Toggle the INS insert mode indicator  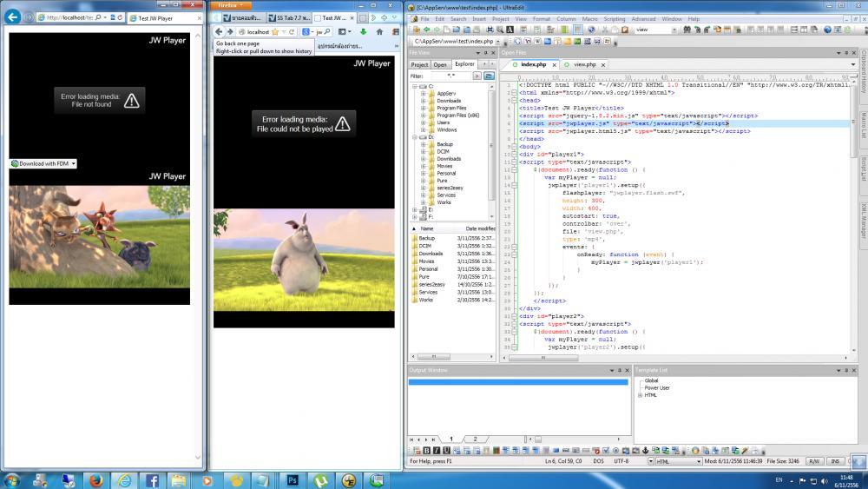point(837,461)
